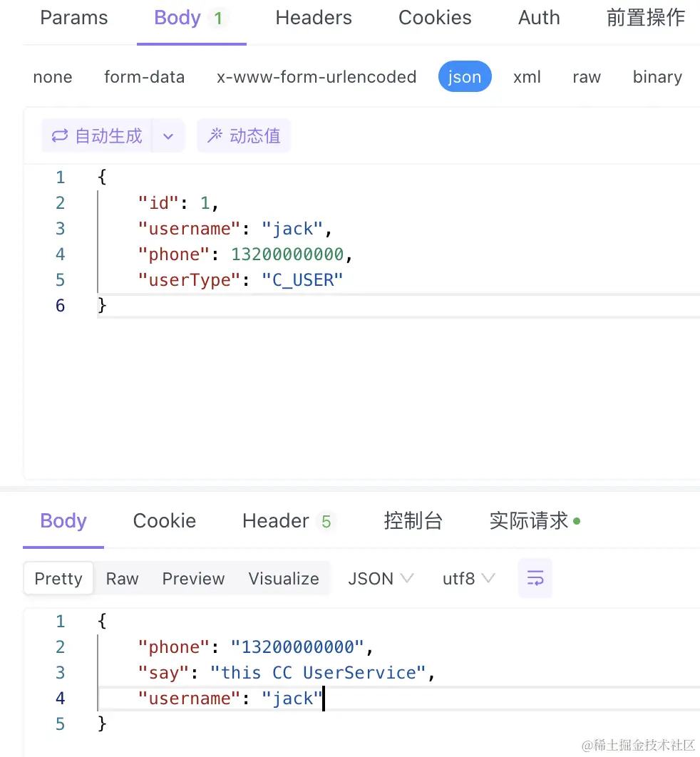The width and height of the screenshot is (700, 757).
Task: Click the magic wand dynamic value icon
Action: click(x=215, y=135)
